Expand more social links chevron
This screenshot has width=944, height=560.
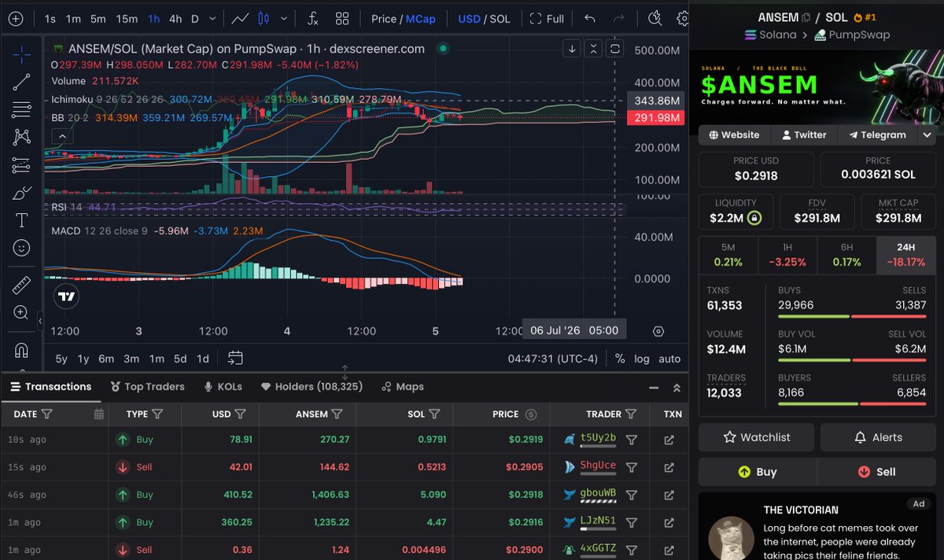927,135
